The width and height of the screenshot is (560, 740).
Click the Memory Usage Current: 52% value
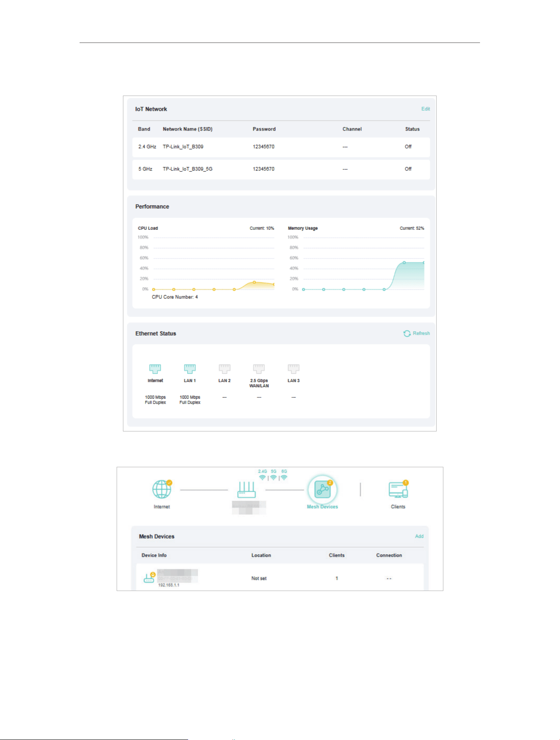(x=412, y=228)
